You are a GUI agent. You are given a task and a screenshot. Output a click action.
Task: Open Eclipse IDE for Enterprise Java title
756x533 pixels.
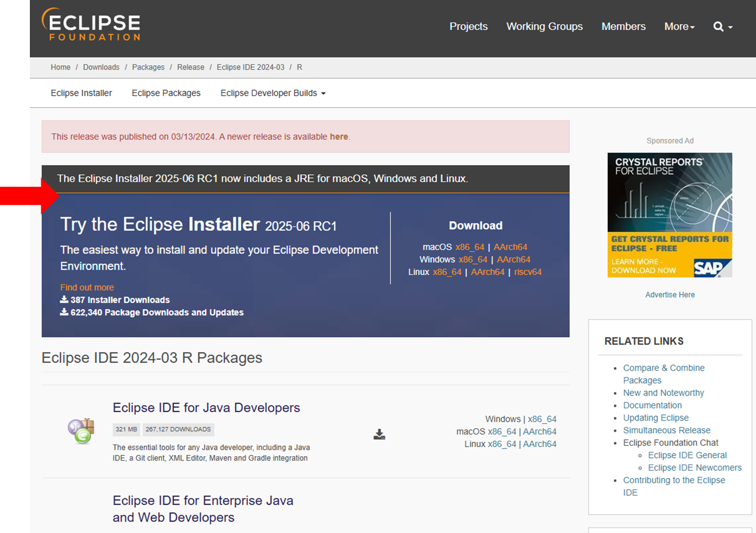point(203,509)
